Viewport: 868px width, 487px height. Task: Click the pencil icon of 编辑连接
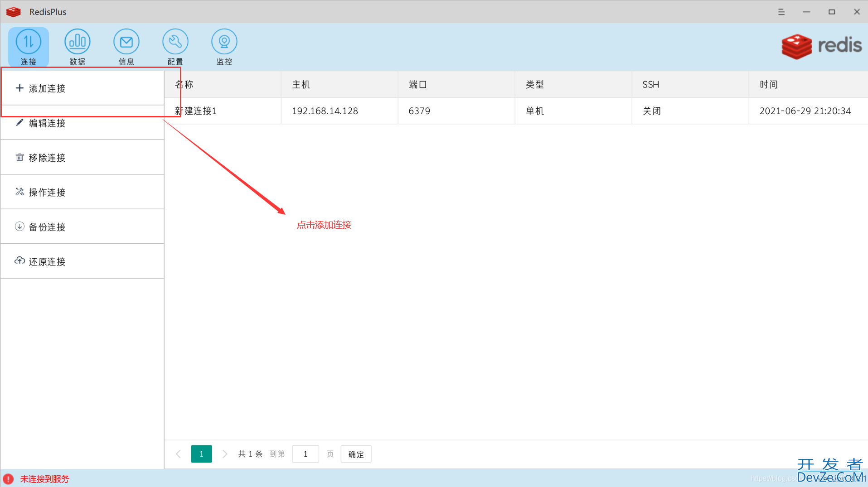(x=19, y=123)
